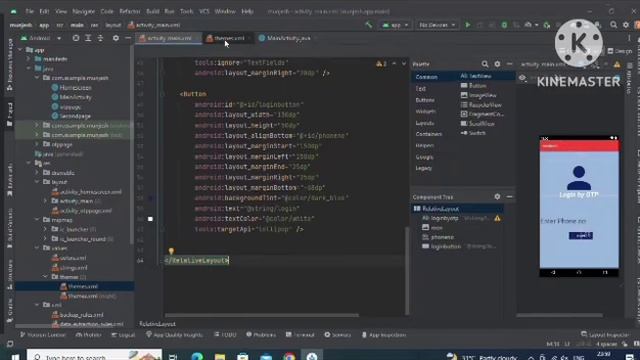The width and height of the screenshot is (640, 360).
Task: Select RecyclerView in Palette list
Action: click(x=481, y=105)
